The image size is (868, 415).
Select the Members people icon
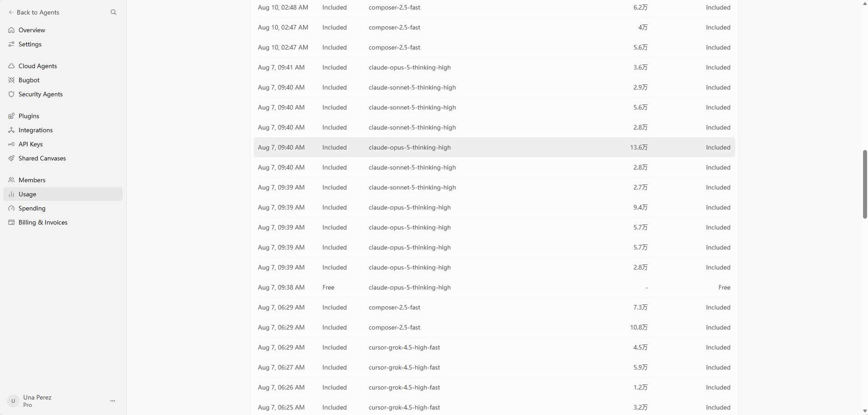(11, 180)
